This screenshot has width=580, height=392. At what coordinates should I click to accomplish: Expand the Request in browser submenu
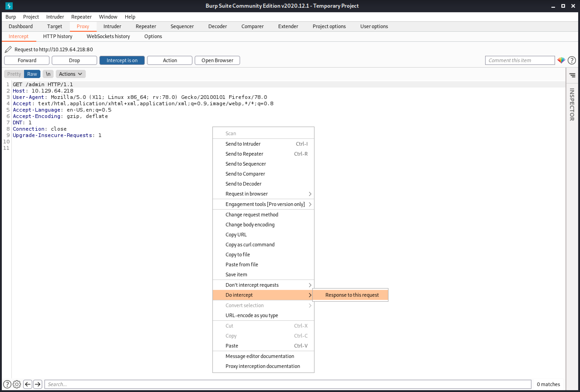click(263, 194)
